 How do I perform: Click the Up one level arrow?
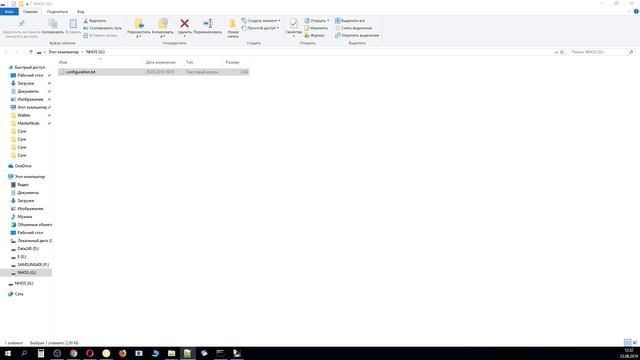[x=31, y=52]
